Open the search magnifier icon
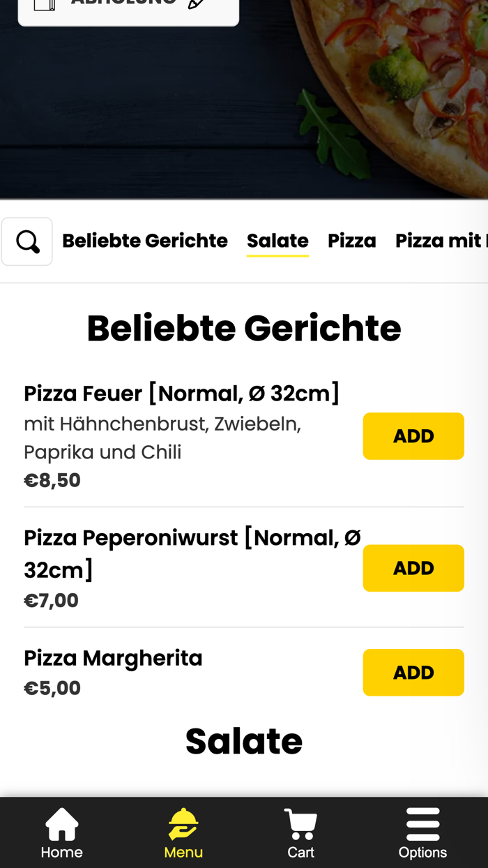488x868 pixels. tap(27, 241)
